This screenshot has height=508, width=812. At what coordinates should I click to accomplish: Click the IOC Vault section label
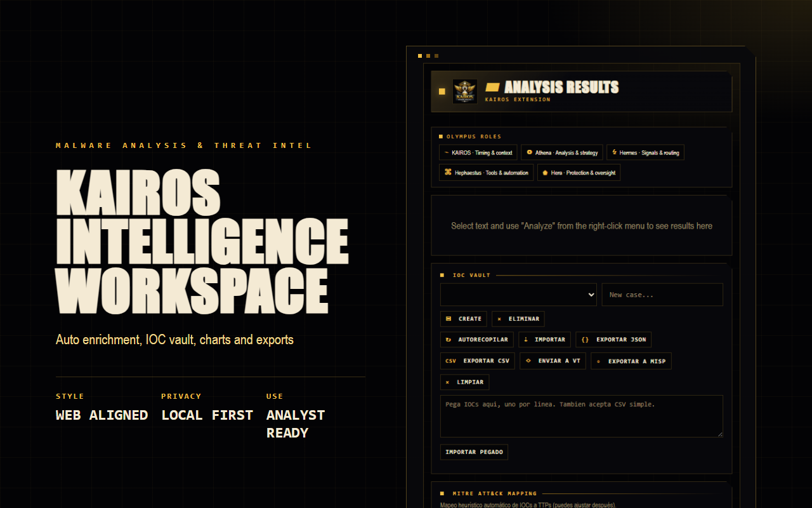point(471,276)
